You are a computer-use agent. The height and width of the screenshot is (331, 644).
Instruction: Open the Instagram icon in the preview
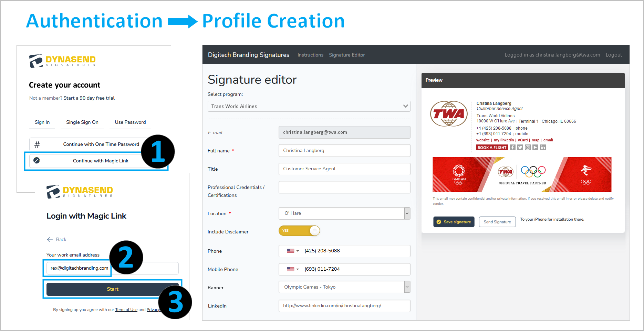click(528, 147)
